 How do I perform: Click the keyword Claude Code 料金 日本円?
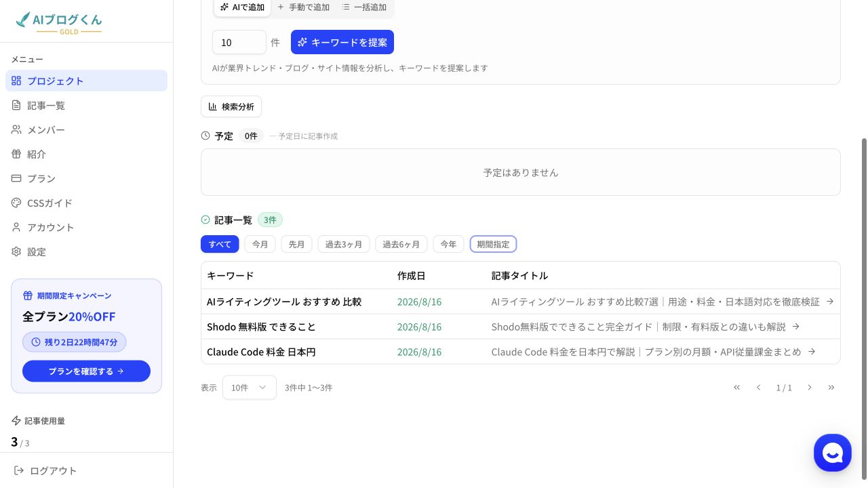point(261,352)
